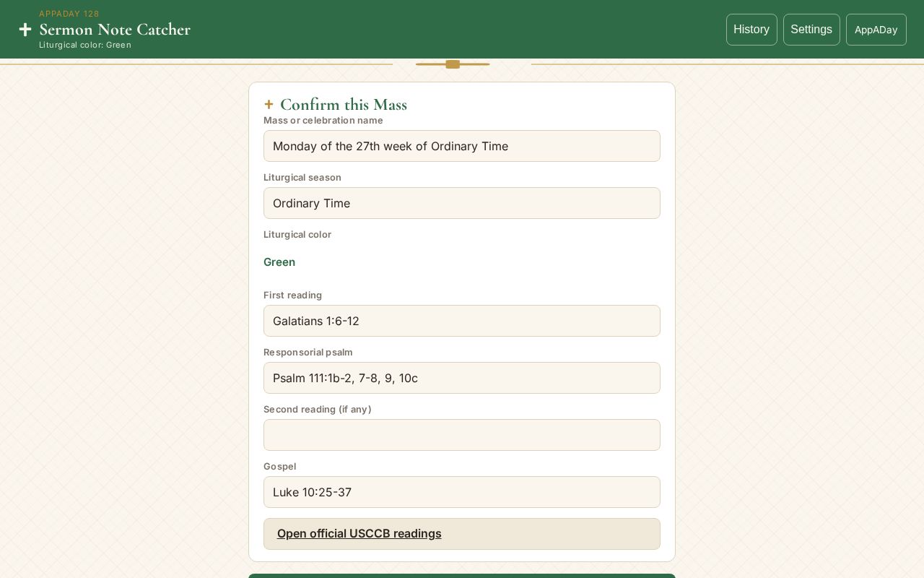Click the Liturgical color: Green header subtitle
The width and height of the screenshot is (924, 578).
point(85,45)
